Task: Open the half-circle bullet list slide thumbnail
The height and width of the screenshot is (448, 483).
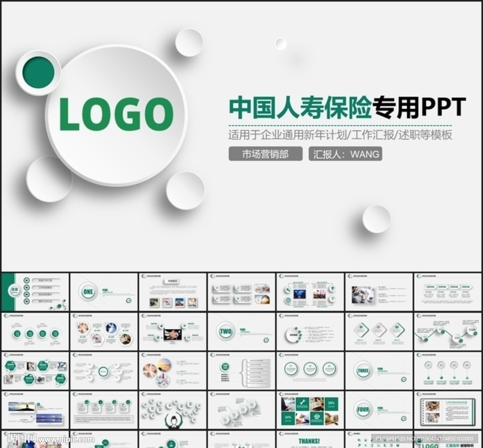Action: (310, 331)
